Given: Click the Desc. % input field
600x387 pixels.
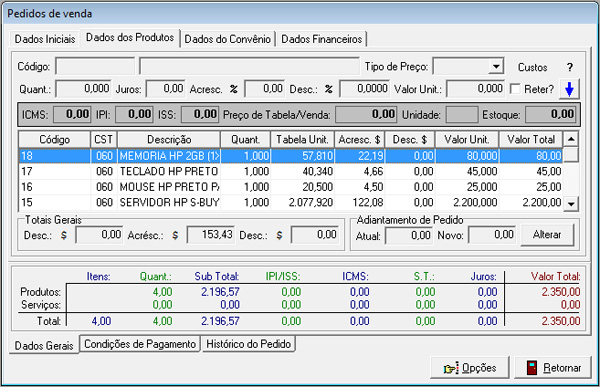Looking at the screenshot, I should pos(365,89).
